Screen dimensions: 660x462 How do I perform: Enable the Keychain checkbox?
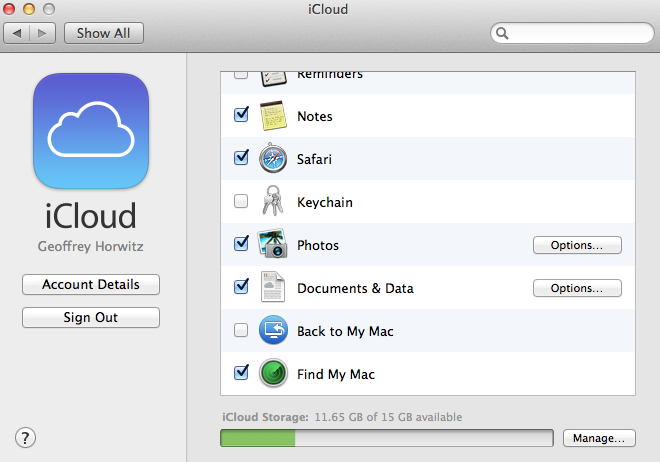click(x=241, y=201)
